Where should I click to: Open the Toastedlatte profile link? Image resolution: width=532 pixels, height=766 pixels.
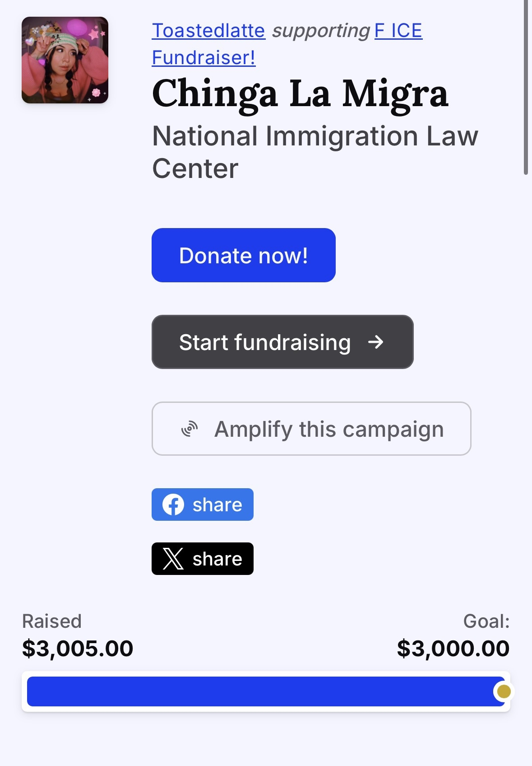[208, 31]
